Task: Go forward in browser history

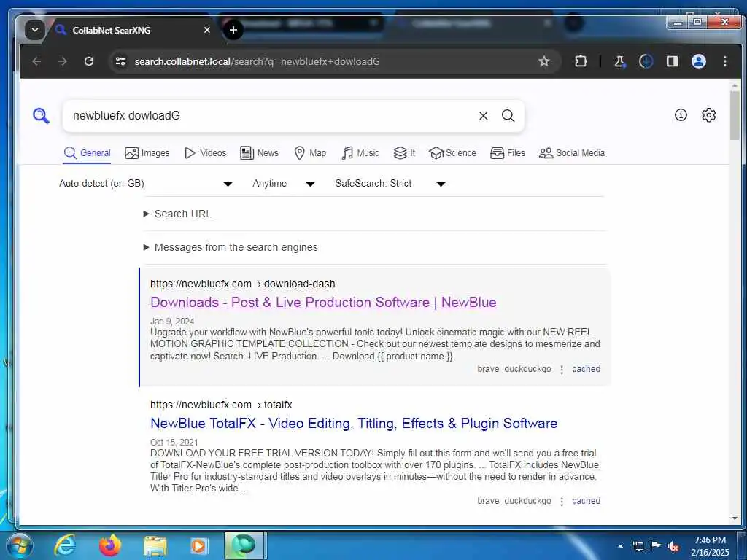Action: click(63, 61)
